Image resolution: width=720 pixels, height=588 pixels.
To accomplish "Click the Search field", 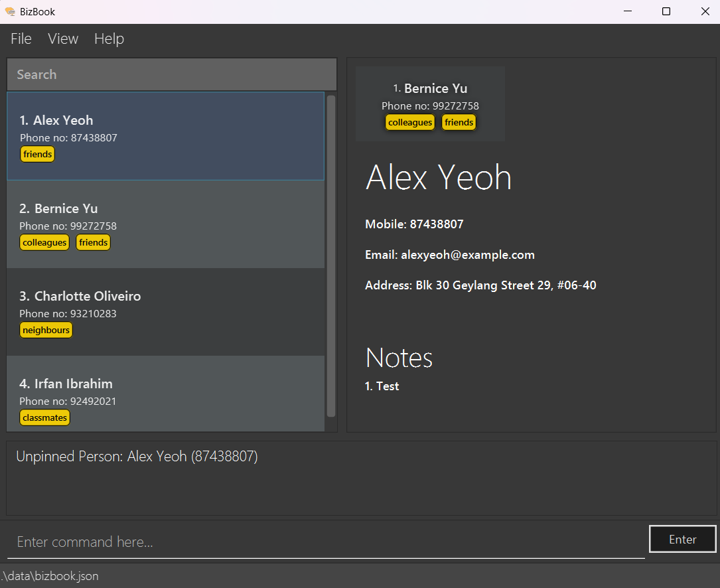I will (171, 74).
